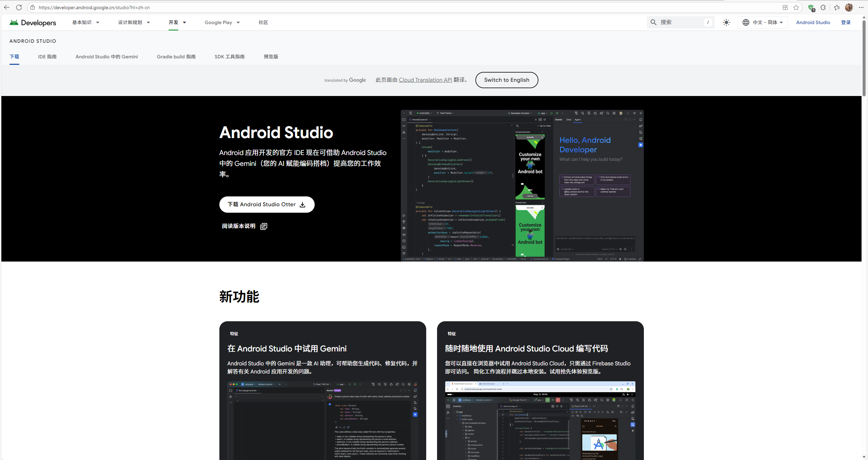868x460 pixels.
Task: Click the Android Developers logo
Action: 33,22
